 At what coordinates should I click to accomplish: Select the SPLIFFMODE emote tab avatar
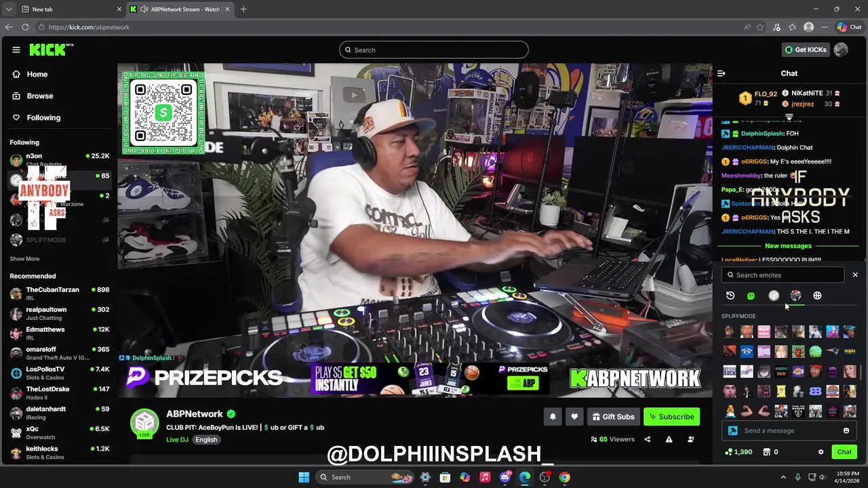795,296
